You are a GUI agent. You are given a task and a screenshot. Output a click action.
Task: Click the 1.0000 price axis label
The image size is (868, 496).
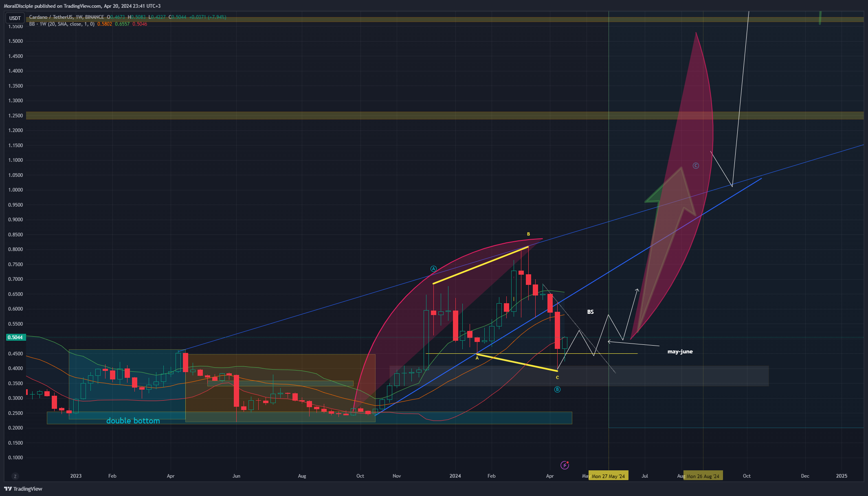pyautogui.click(x=15, y=190)
